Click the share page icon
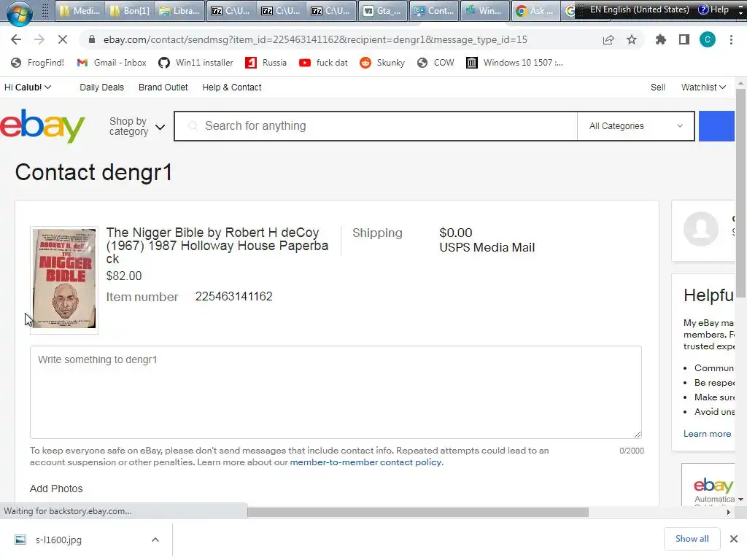The height and width of the screenshot is (560, 747). [608, 40]
